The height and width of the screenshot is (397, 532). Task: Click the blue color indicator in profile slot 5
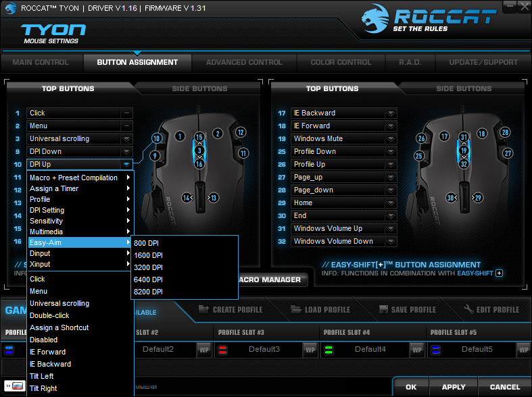click(436, 350)
